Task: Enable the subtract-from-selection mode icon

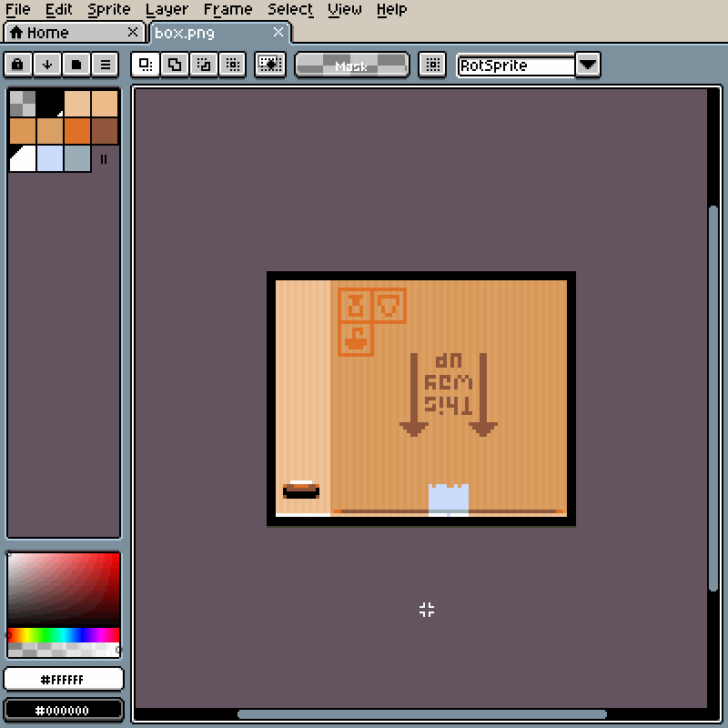Action: tap(204, 65)
